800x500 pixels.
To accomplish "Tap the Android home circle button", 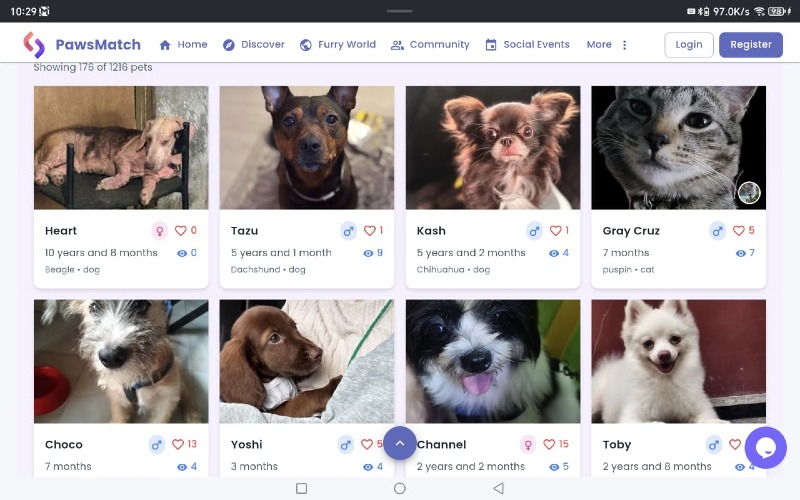I will [399, 488].
